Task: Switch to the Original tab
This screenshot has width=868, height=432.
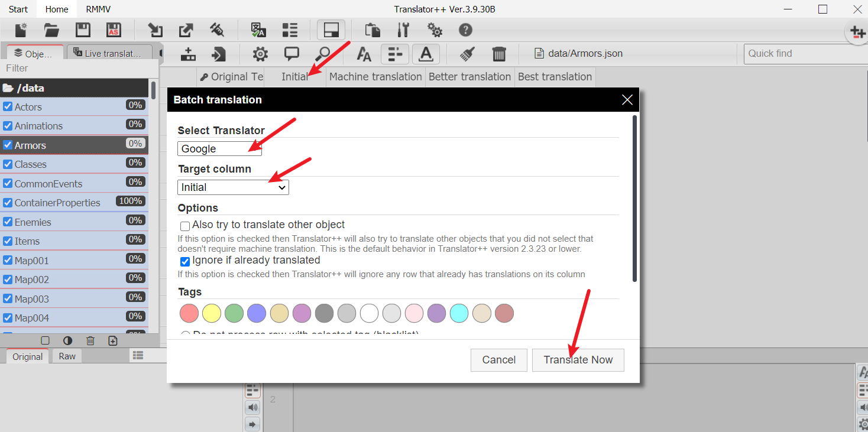Action: pyautogui.click(x=28, y=356)
